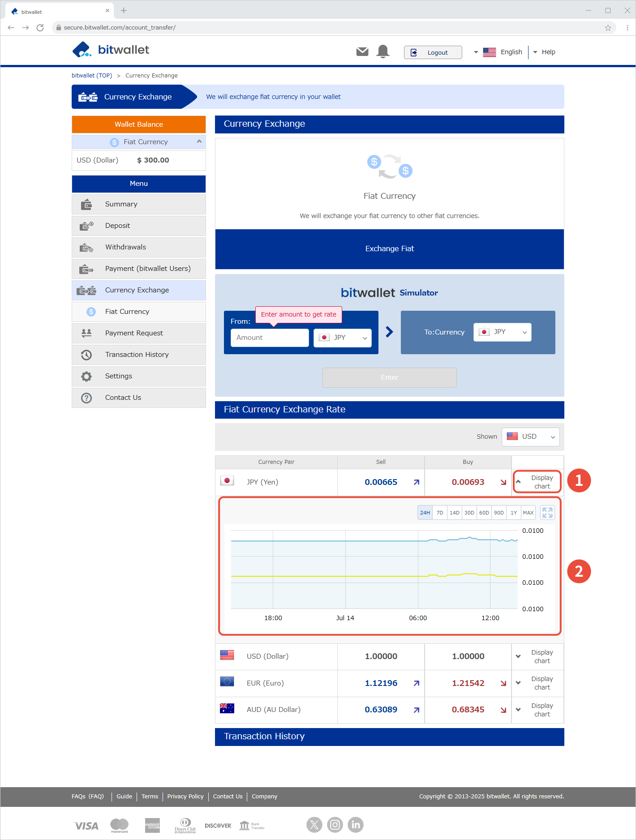Open the Shown USD currency dropdown
Image resolution: width=636 pixels, height=840 pixels.
(x=531, y=437)
